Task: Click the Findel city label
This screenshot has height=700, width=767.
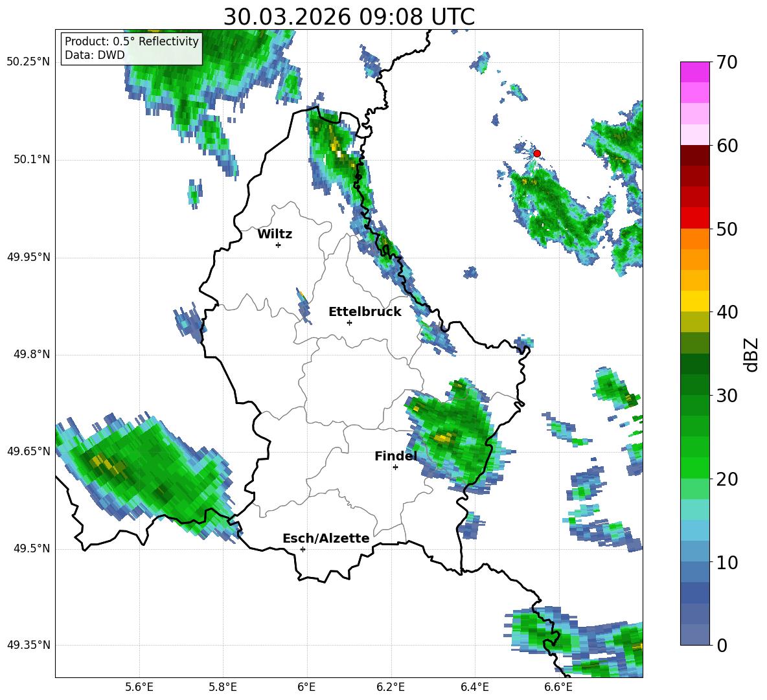Action: pos(396,456)
